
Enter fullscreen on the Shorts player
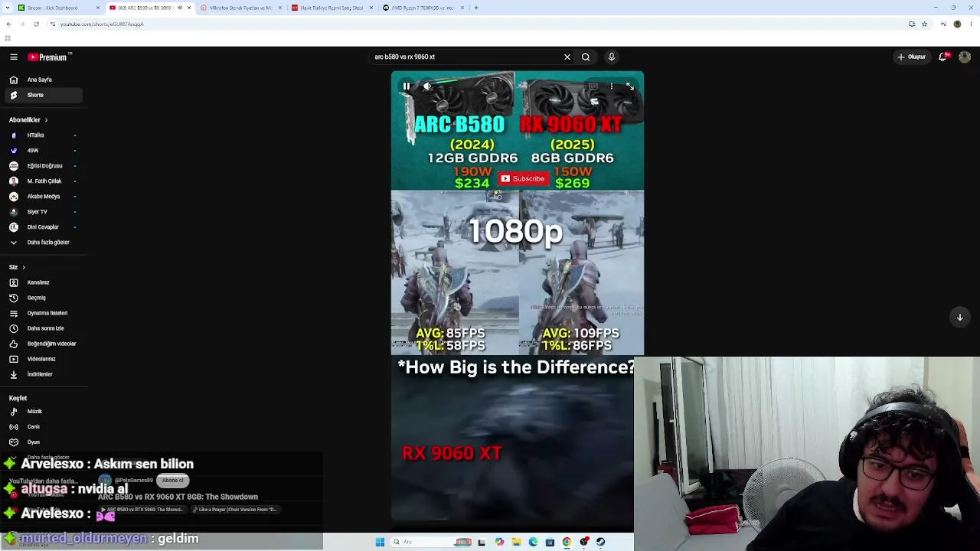click(629, 86)
